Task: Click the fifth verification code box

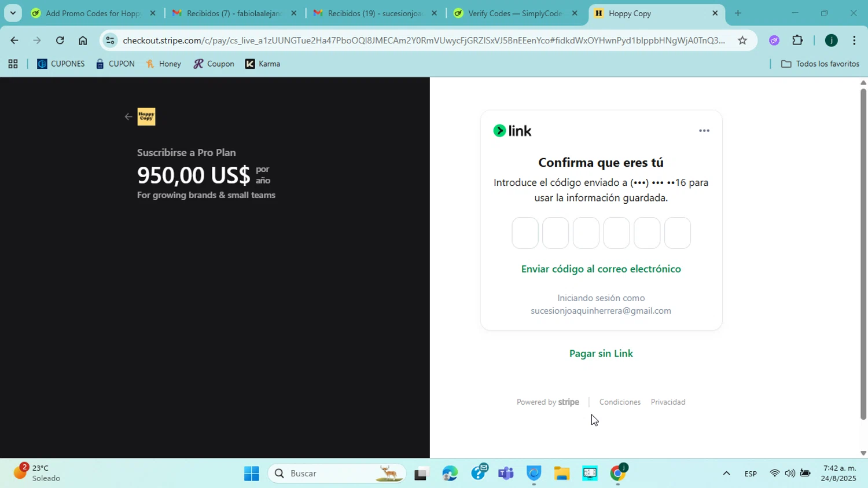Action: coord(647,233)
